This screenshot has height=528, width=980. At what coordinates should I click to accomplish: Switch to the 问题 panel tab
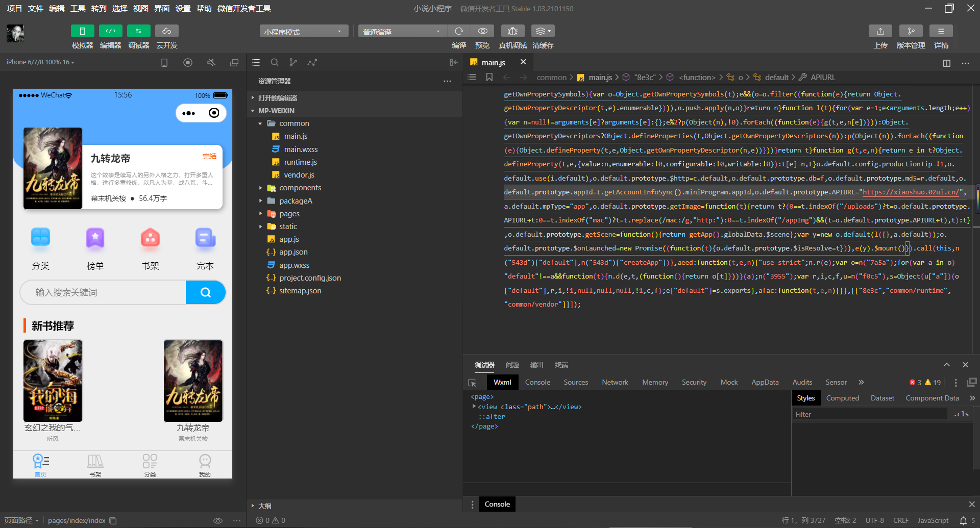512,365
